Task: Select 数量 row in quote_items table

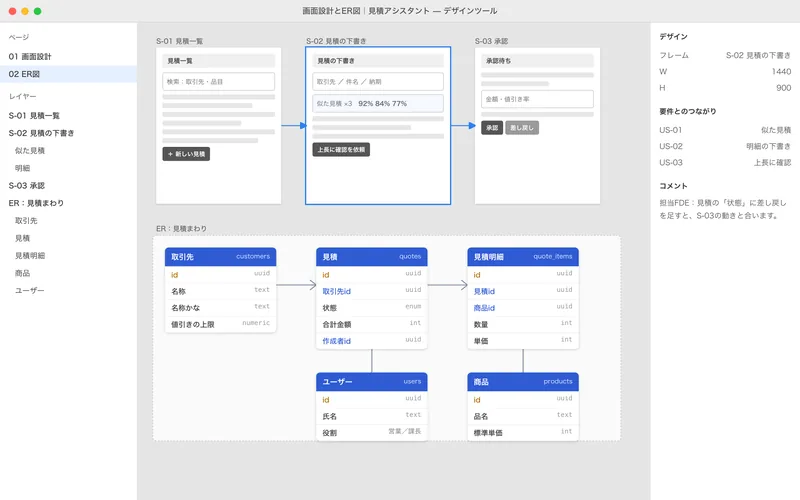Action: click(x=523, y=324)
